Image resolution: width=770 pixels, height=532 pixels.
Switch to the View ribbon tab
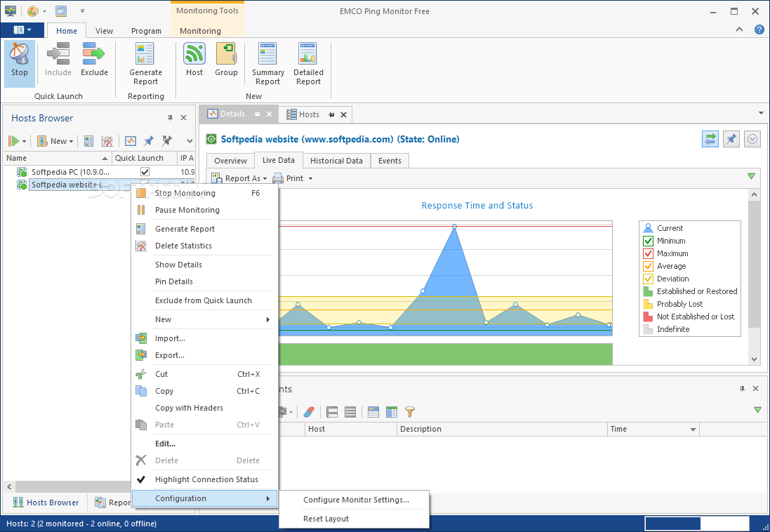(104, 30)
